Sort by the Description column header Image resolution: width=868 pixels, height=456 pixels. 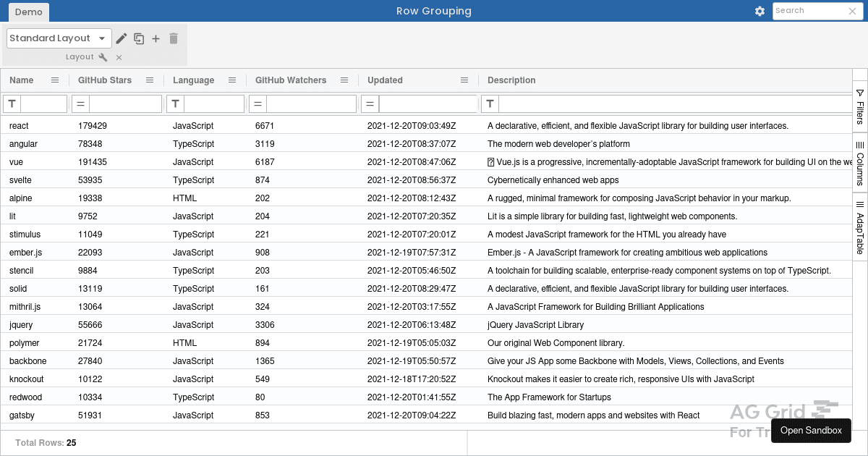coord(511,80)
